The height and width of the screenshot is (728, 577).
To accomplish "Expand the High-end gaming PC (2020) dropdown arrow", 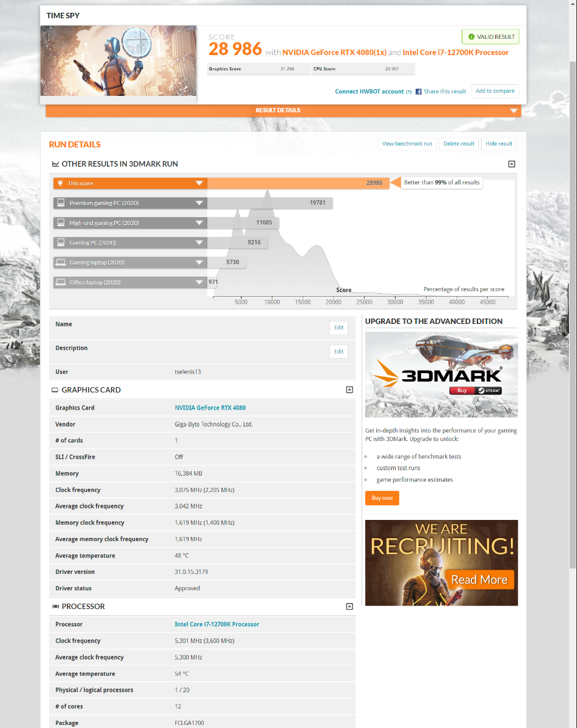I will tap(199, 223).
